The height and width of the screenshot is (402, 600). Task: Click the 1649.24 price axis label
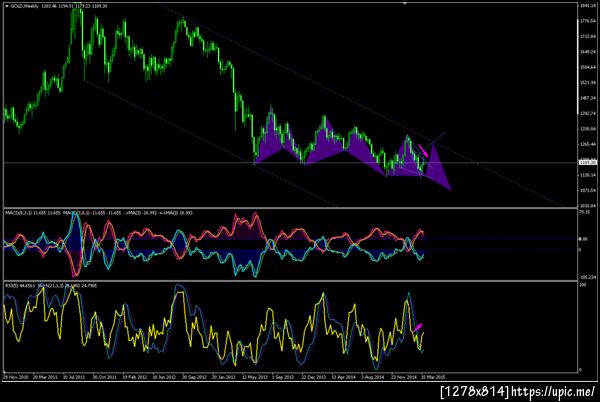(x=588, y=52)
